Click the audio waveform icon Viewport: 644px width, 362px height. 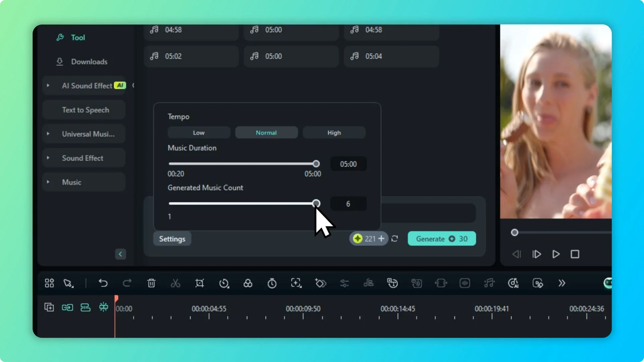click(x=465, y=283)
